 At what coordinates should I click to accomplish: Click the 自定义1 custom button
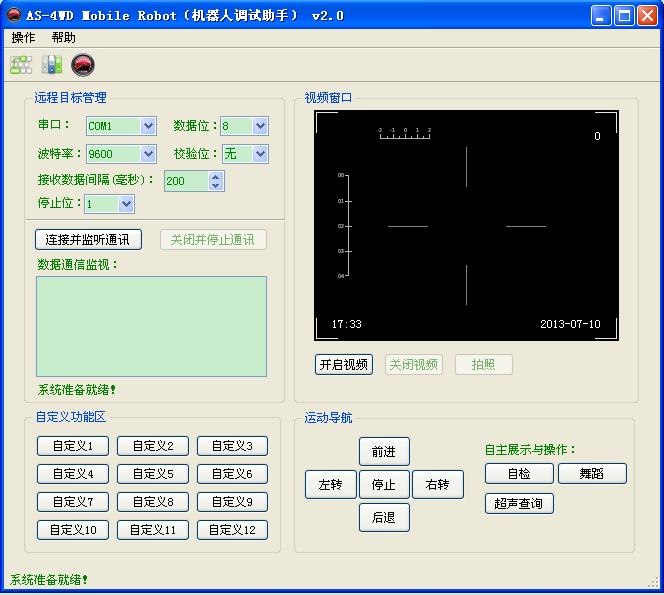pos(73,446)
